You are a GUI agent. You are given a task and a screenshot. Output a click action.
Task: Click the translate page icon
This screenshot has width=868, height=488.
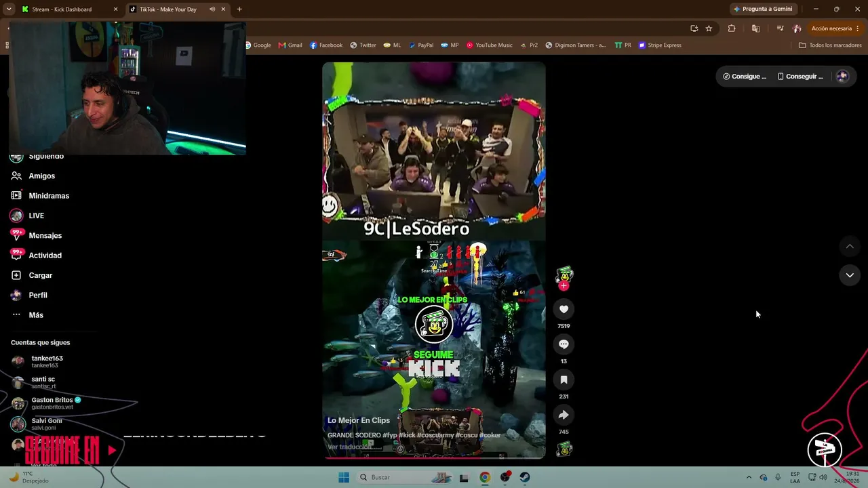[755, 28]
